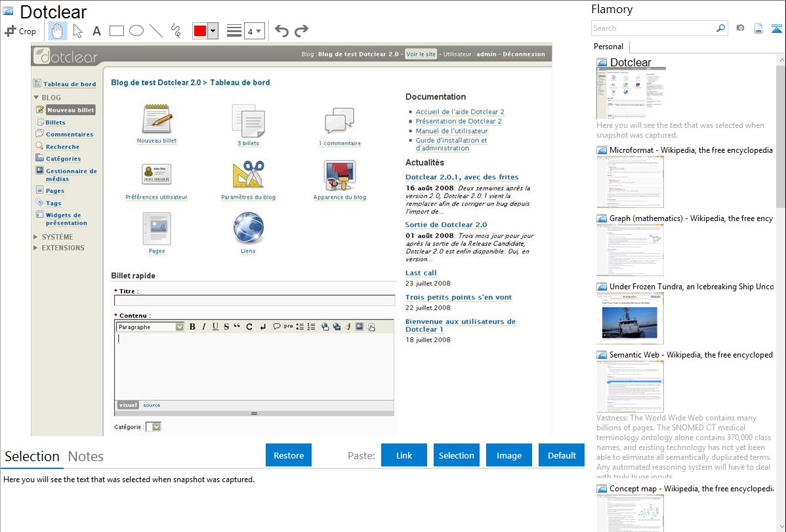
Task: Click the search magnifier icon
Action: click(721, 28)
